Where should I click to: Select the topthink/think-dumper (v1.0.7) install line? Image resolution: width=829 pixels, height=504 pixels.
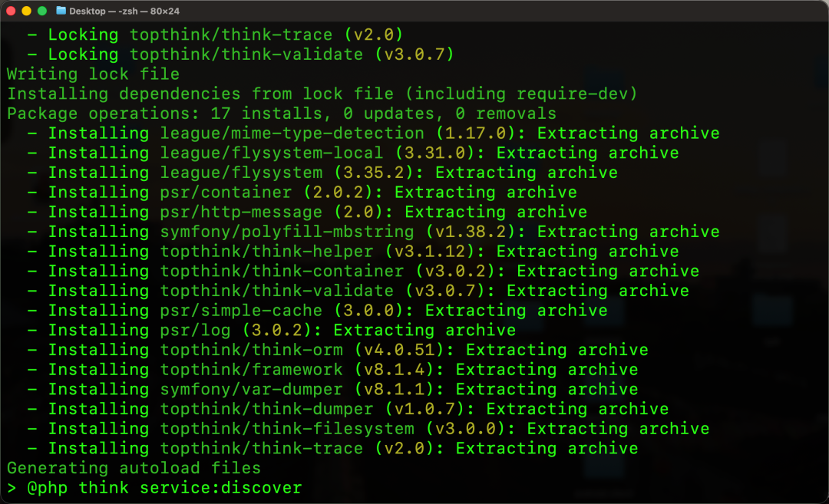[348, 409]
